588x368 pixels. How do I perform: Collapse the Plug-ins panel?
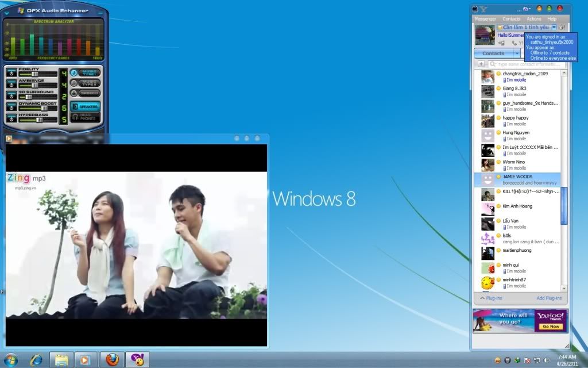coord(491,298)
